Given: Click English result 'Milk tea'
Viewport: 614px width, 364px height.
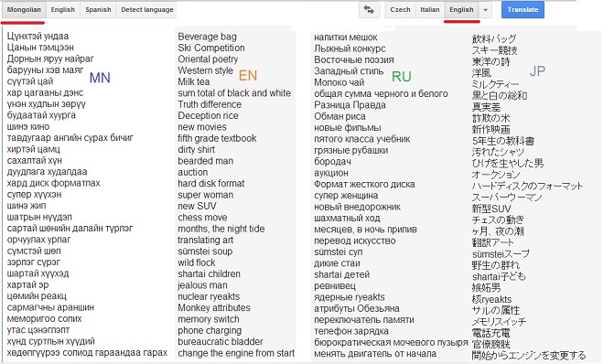Looking at the screenshot, I should point(193,81).
